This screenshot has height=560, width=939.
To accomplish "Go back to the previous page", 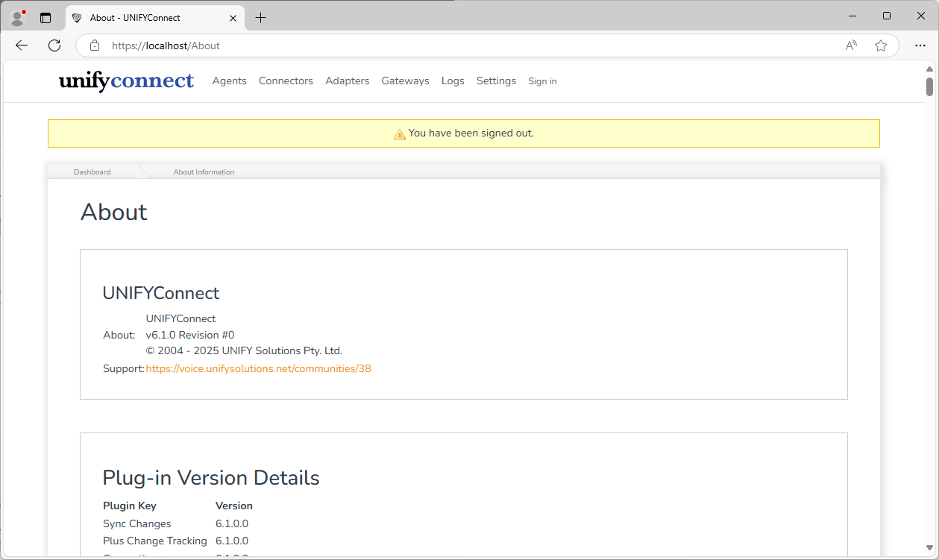I will [x=22, y=45].
